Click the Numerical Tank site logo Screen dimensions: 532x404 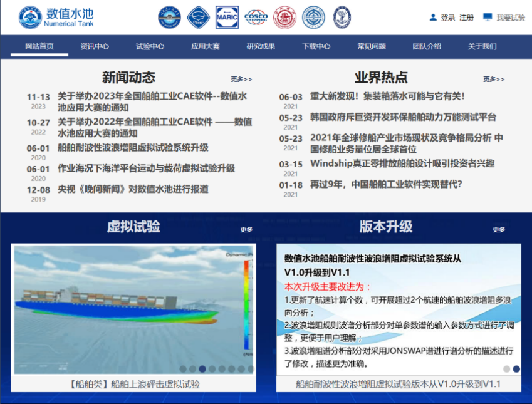(x=56, y=18)
